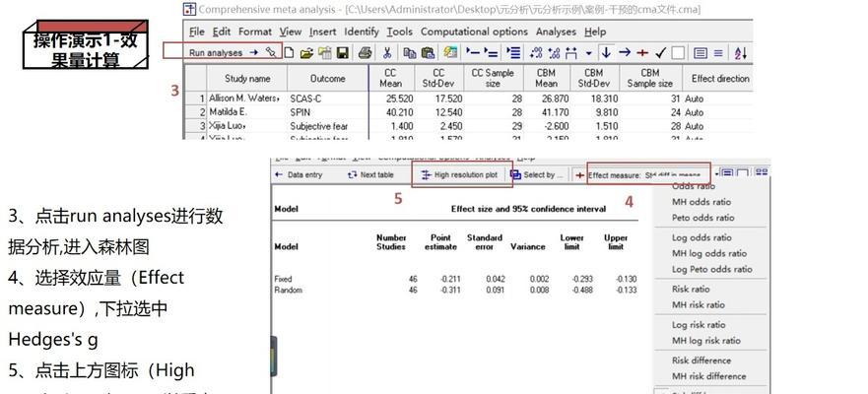Open the Help menu
Screen dimensions: 868x394
[595, 32]
